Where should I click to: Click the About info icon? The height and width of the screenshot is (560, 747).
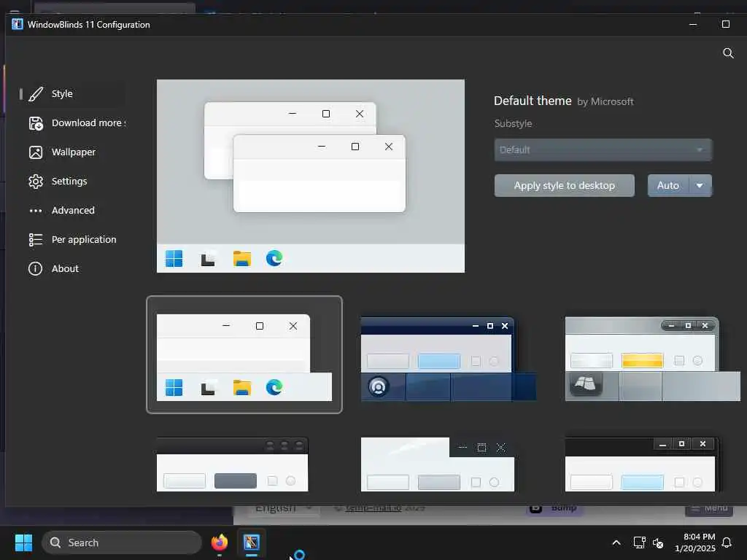pyautogui.click(x=36, y=268)
